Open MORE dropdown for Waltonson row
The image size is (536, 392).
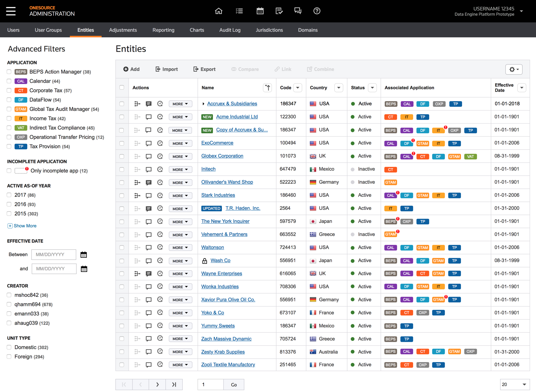click(x=180, y=248)
